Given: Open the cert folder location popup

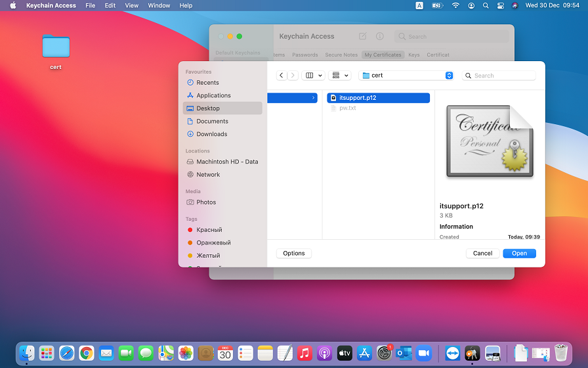Looking at the screenshot, I should (x=407, y=76).
